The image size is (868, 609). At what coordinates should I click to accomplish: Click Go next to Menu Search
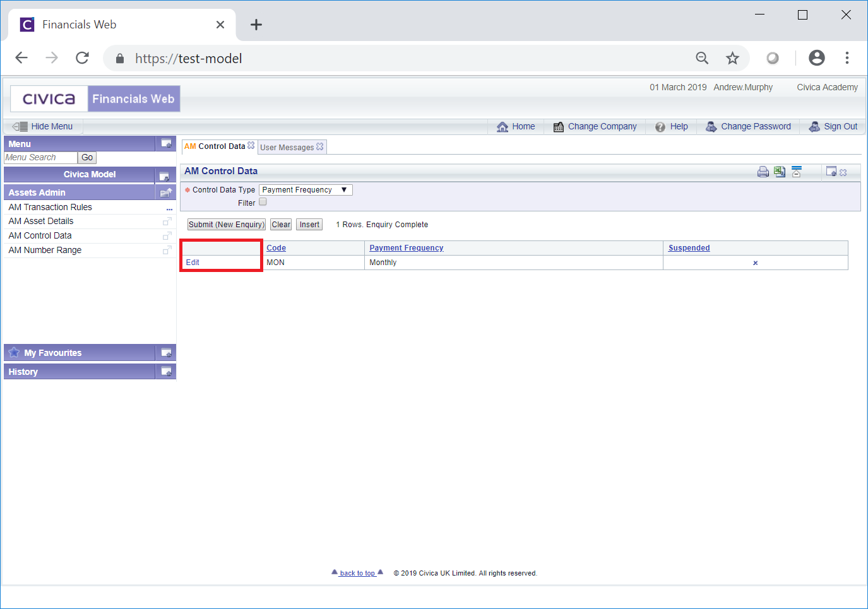[x=87, y=158]
